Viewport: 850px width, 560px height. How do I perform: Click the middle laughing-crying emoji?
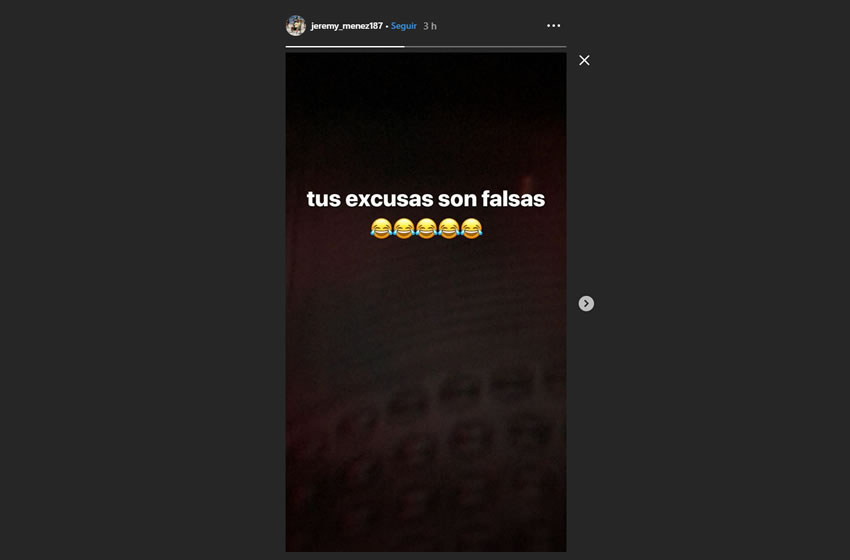click(426, 228)
